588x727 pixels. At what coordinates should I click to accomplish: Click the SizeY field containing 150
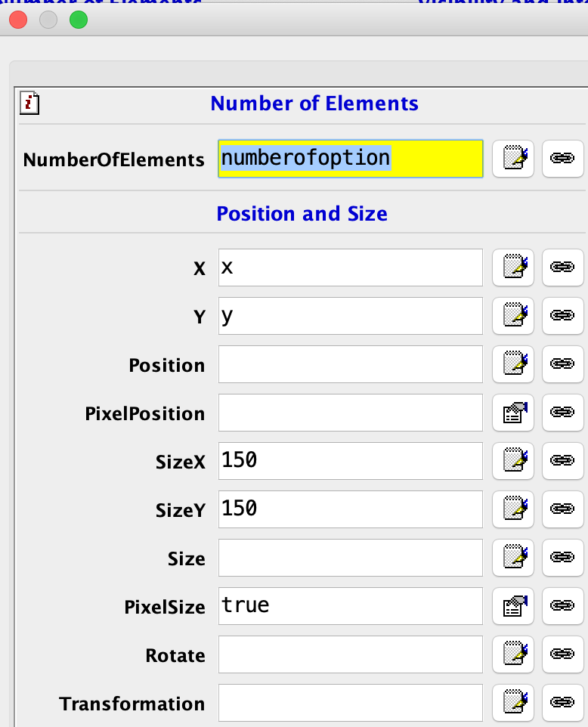coord(350,509)
